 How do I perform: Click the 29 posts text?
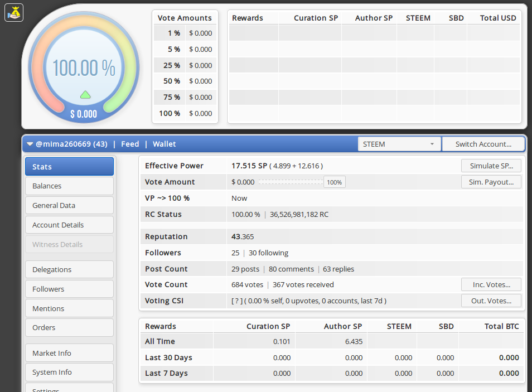coord(245,269)
